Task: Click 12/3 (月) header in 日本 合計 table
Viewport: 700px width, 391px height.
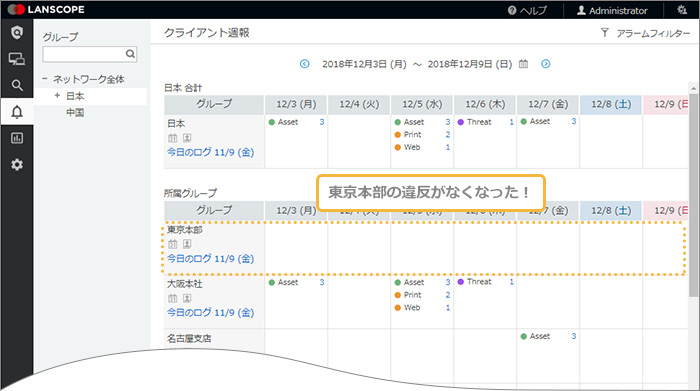Action: coord(296,104)
